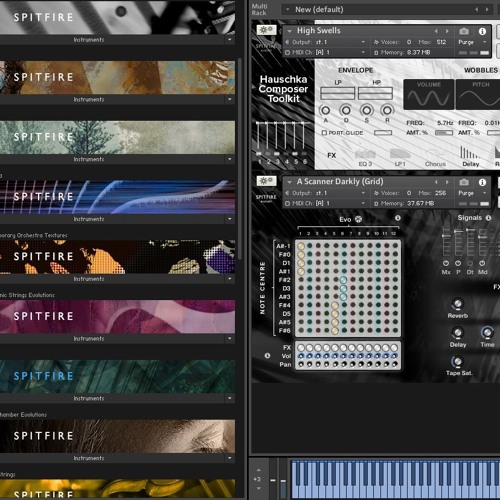
Task: Open the info icon right of the Evo grid header
Action: tap(398, 218)
